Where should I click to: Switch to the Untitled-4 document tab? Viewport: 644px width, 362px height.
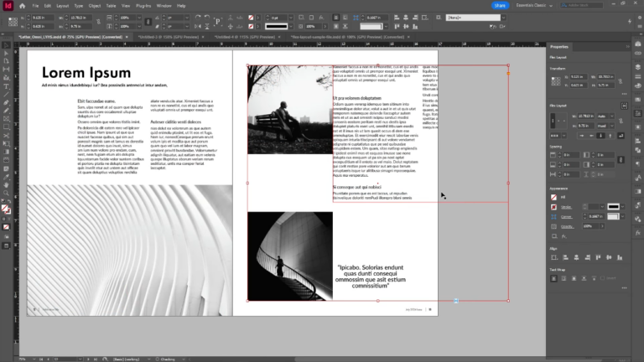[245, 37]
